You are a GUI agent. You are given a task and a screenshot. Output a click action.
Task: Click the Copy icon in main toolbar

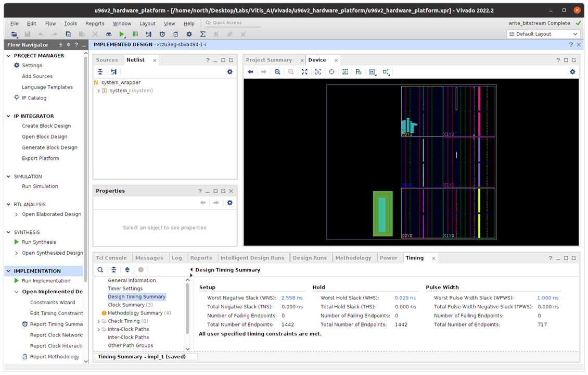click(x=68, y=34)
